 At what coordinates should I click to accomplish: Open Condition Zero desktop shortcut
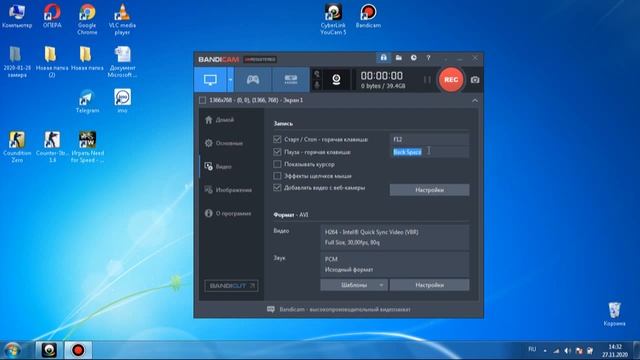(17, 147)
